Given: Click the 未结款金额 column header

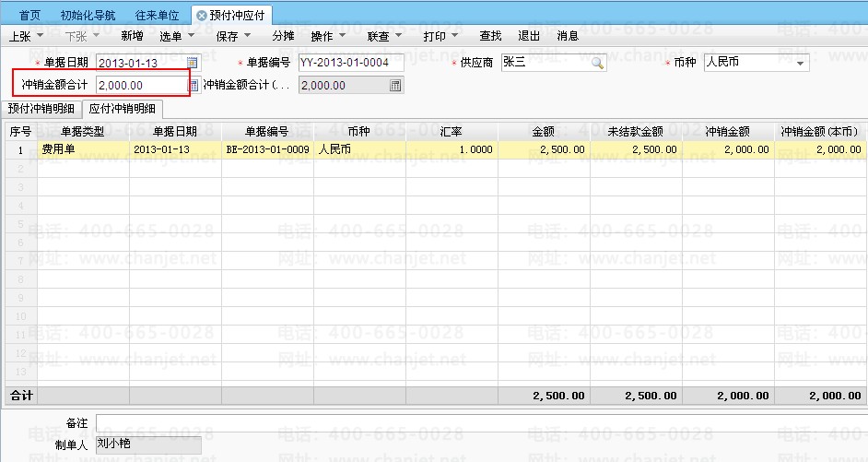Looking at the screenshot, I should click(636, 132).
